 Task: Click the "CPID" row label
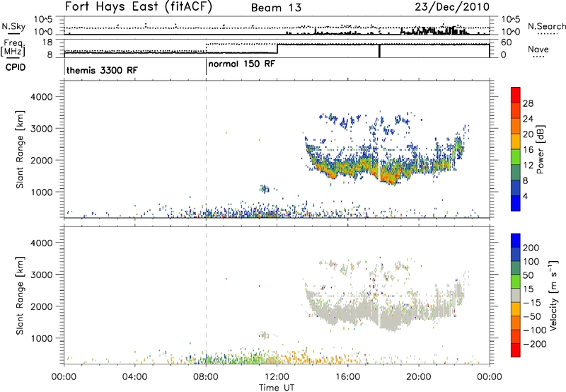pos(16,67)
